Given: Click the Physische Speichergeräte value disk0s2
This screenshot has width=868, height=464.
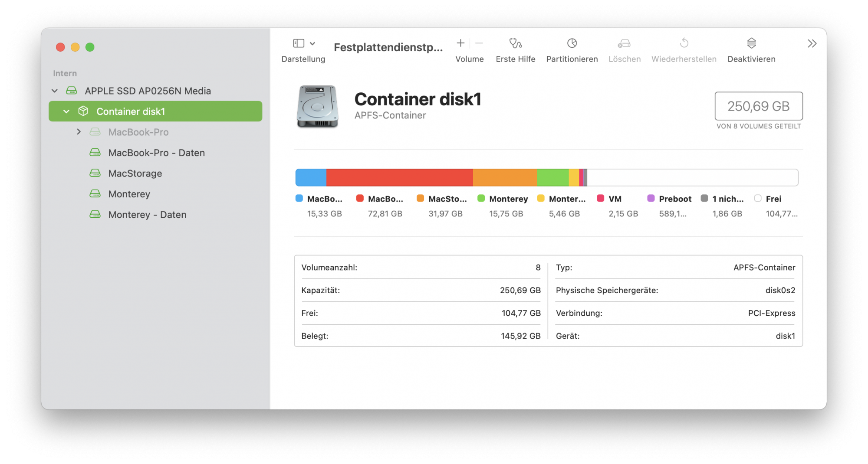Looking at the screenshot, I should pyautogui.click(x=780, y=290).
